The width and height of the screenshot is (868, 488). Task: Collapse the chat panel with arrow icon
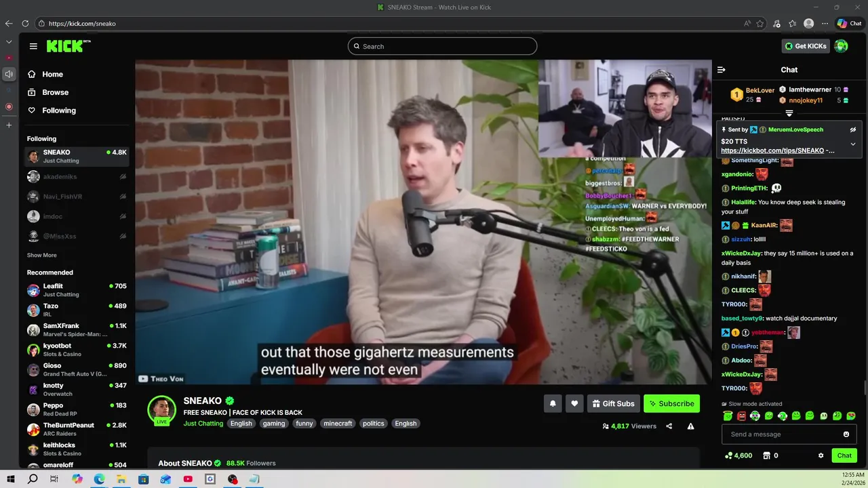click(722, 70)
